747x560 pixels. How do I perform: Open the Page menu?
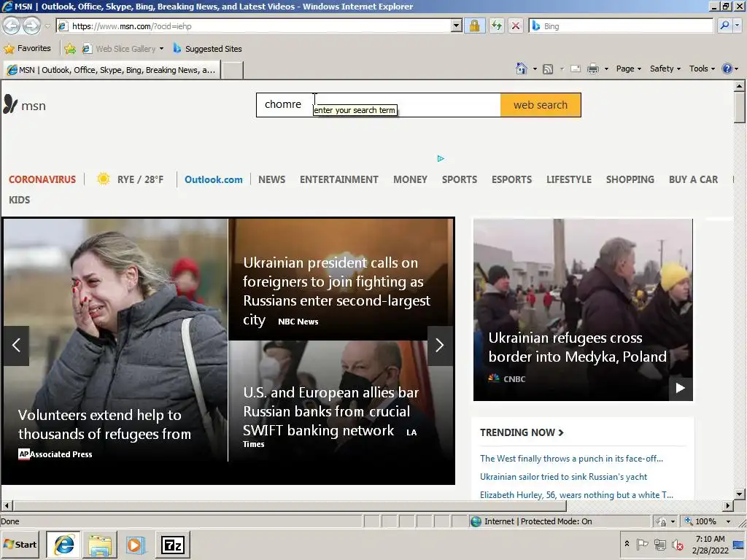coord(628,69)
